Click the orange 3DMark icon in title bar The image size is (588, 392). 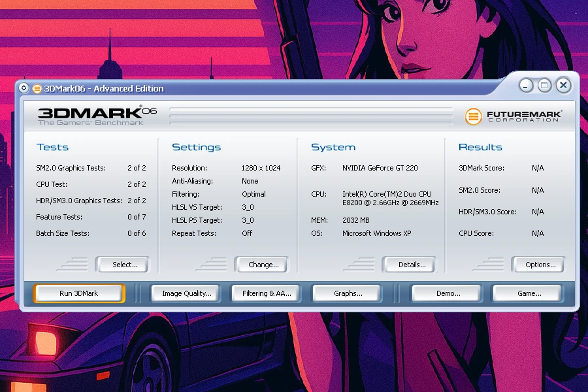(x=37, y=89)
